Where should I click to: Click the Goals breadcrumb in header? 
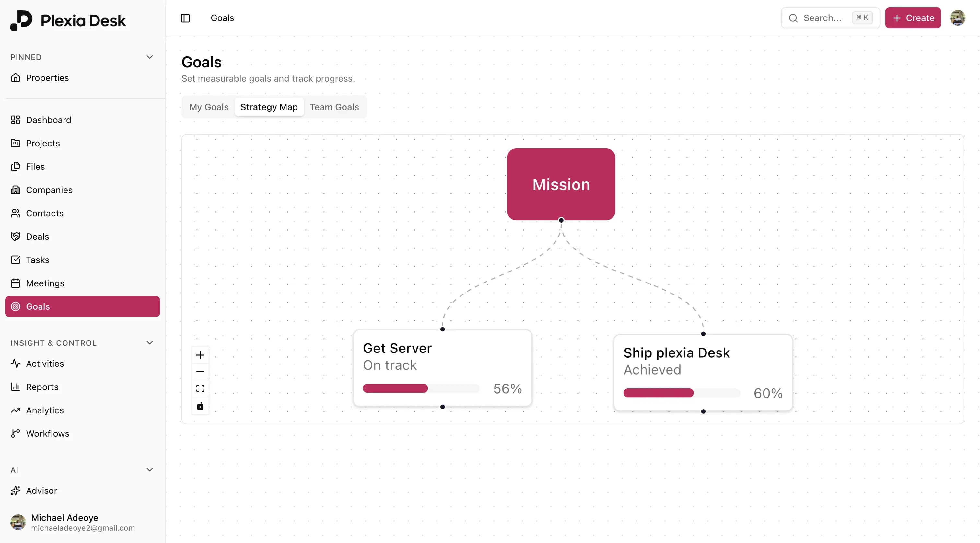(222, 18)
